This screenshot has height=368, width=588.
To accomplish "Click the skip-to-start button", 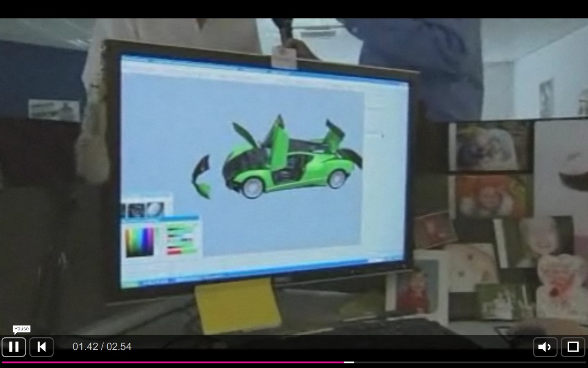I will click(x=42, y=347).
